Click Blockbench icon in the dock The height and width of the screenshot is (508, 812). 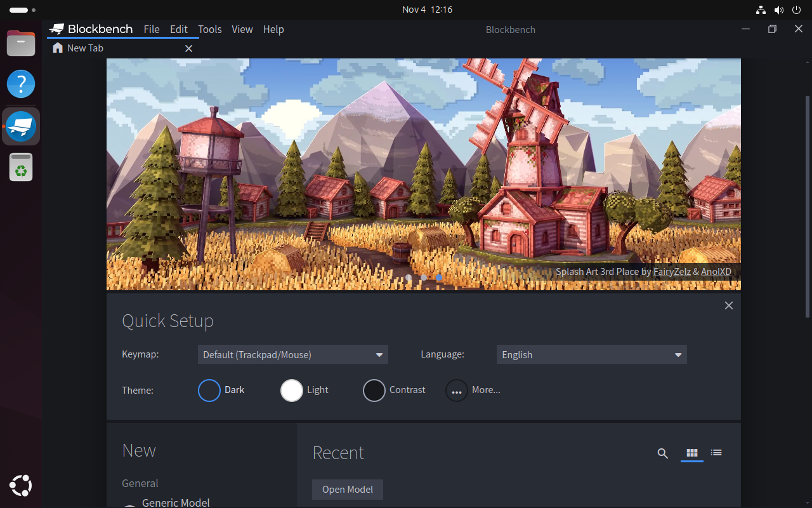click(21, 126)
